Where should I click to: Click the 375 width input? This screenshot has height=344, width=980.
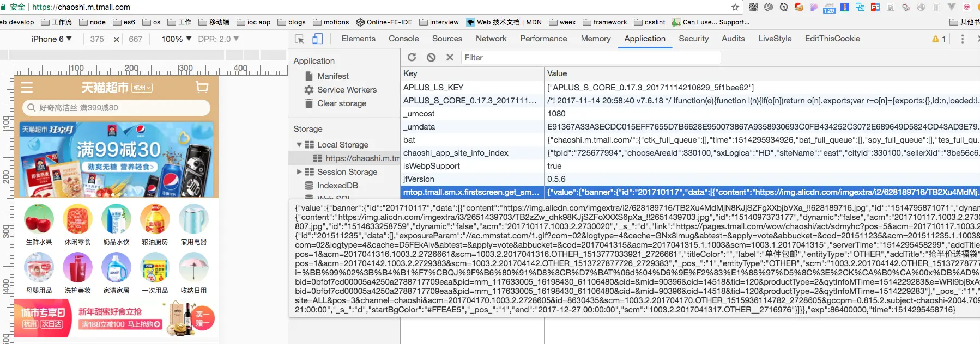(x=97, y=39)
